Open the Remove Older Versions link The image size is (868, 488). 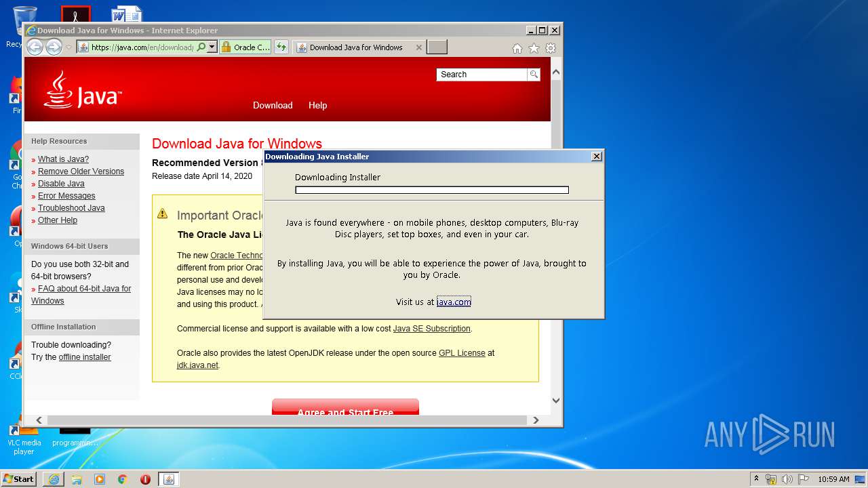click(81, 171)
